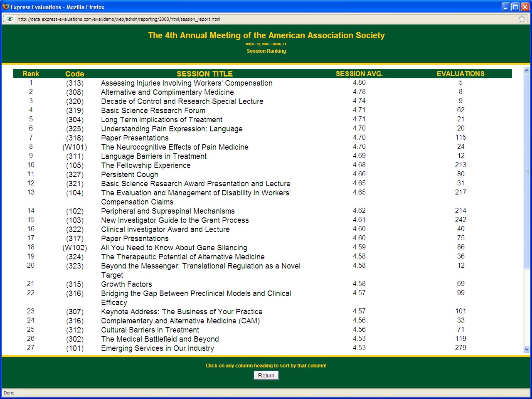Maximize the Firefox window
Screen dimensions: 532x399
[515, 7]
